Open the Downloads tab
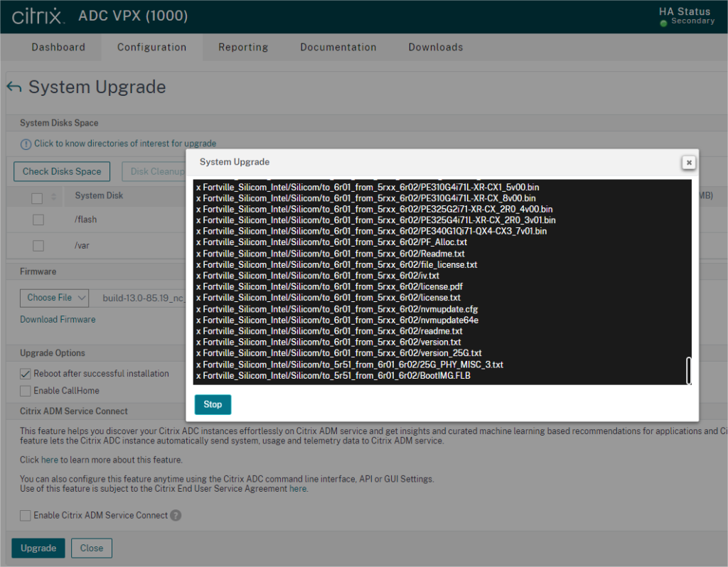This screenshot has width=728, height=567. pos(435,47)
